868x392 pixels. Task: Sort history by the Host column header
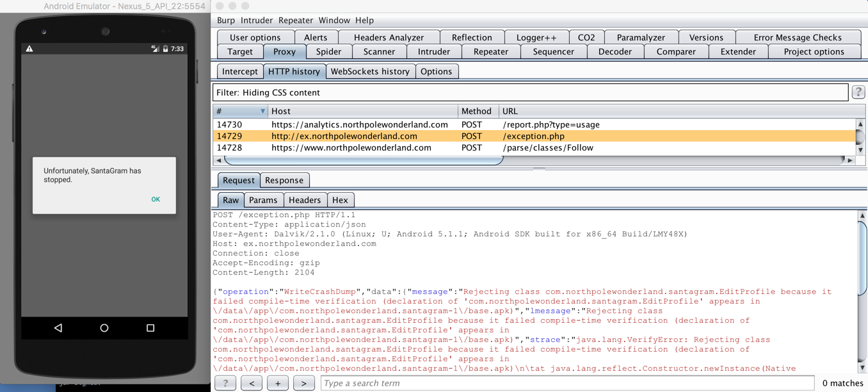coord(363,111)
